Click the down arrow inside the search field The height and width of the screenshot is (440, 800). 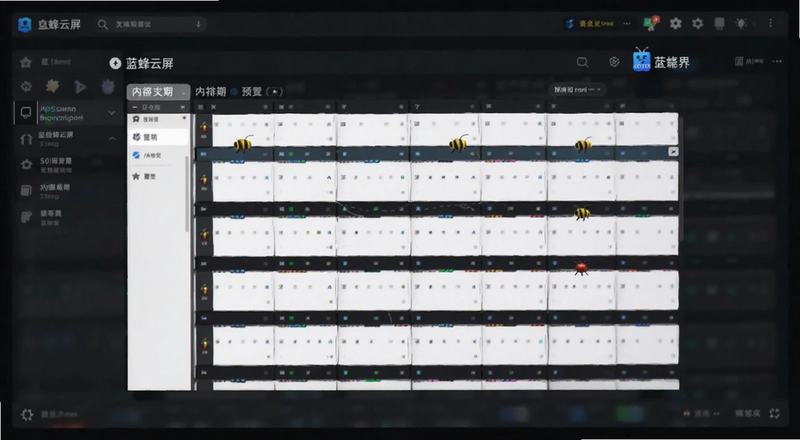point(198,24)
